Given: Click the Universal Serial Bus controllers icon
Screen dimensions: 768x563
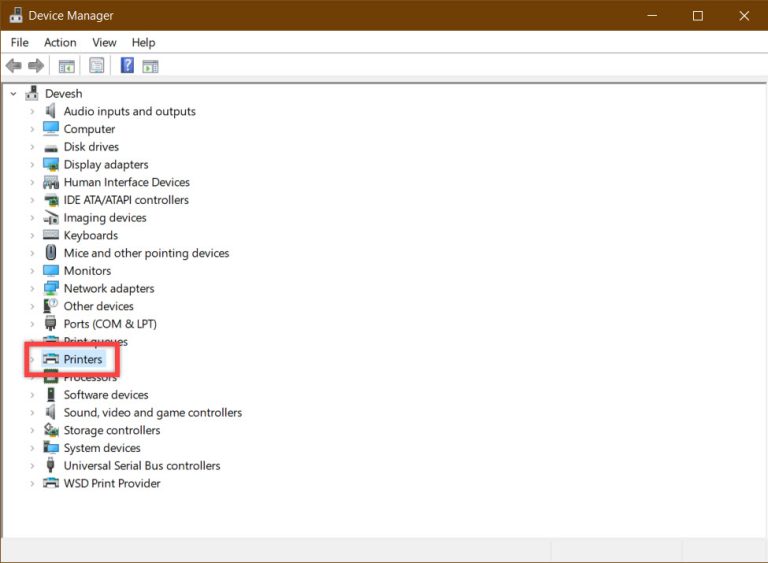Looking at the screenshot, I should click(50, 465).
